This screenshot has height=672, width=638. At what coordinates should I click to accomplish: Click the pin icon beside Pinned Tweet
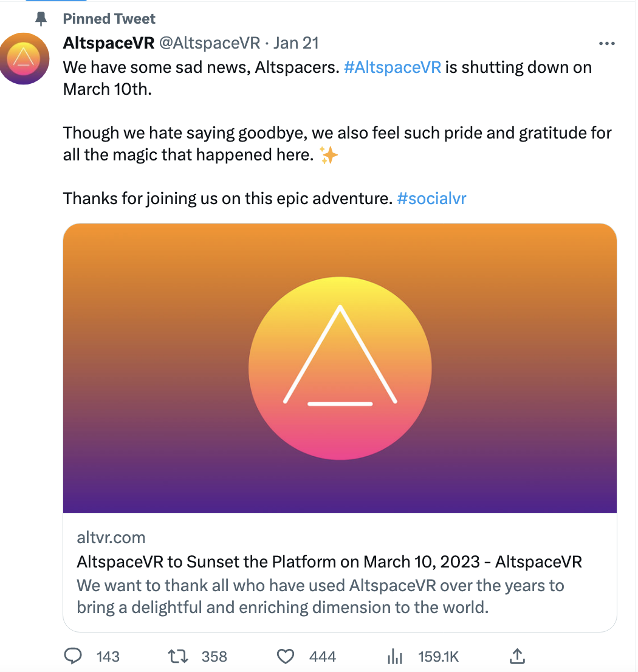point(41,19)
